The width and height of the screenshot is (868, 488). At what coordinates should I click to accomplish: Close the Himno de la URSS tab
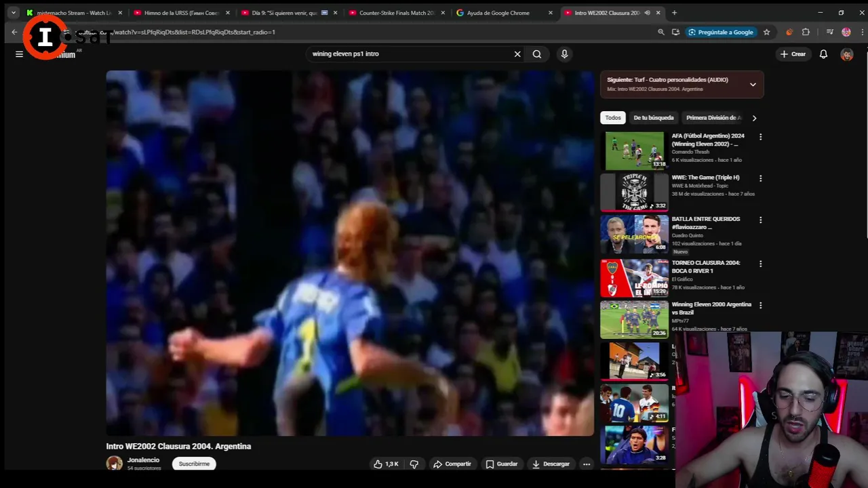[x=228, y=13]
